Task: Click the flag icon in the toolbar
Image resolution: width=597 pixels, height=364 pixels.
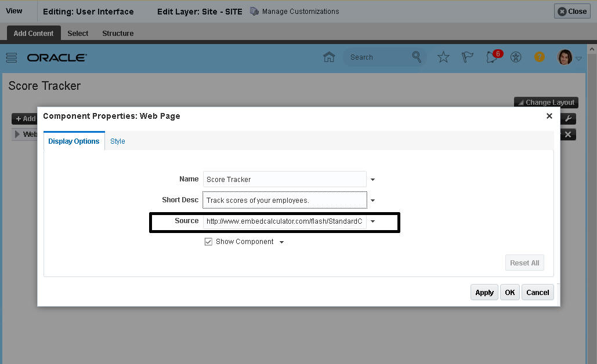Action: tap(467, 57)
